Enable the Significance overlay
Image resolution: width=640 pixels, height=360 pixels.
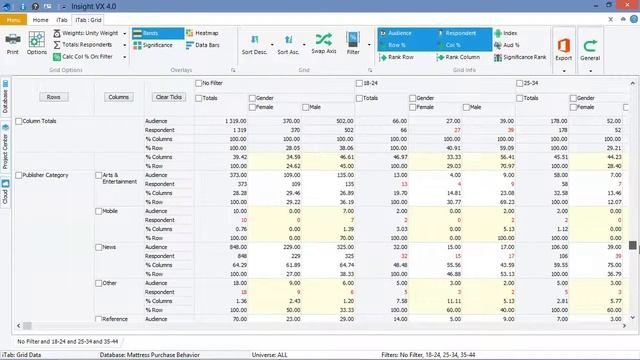click(x=153, y=45)
